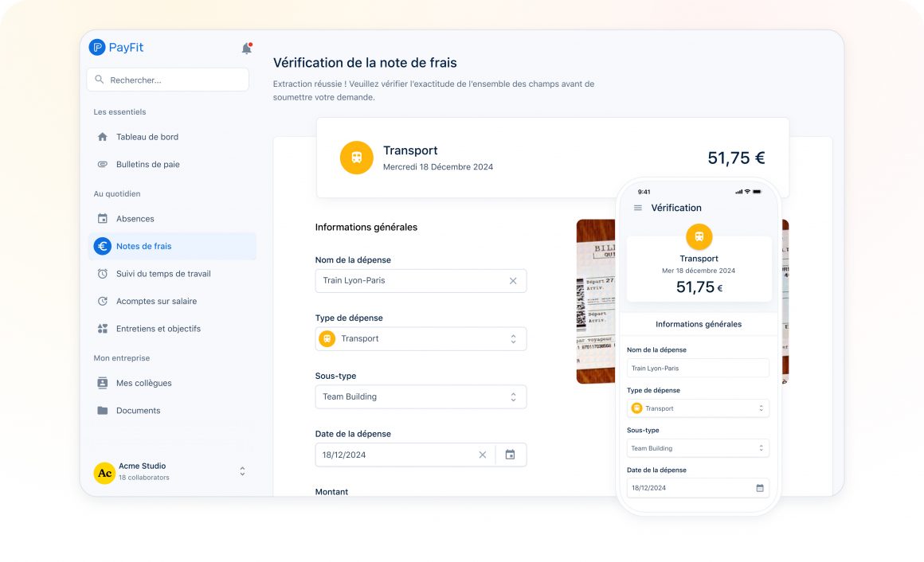Open the mobile hamburger menu
The width and height of the screenshot is (924, 562).
click(x=637, y=208)
